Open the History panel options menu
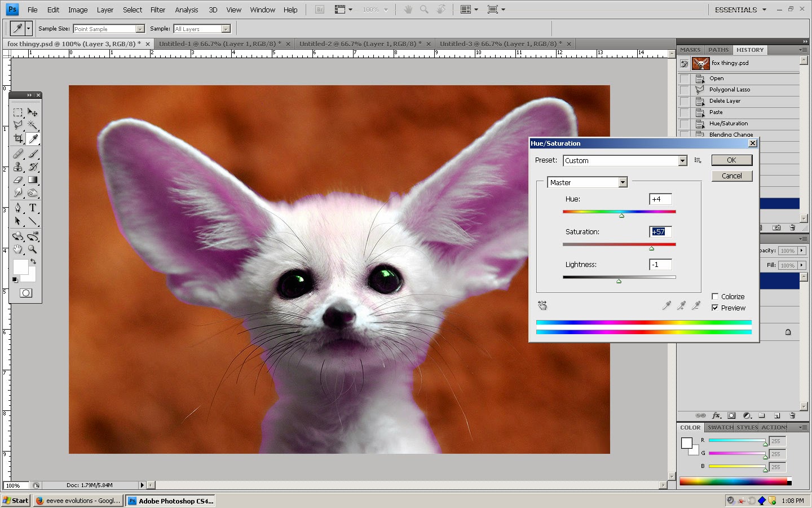This screenshot has width=812, height=508. point(803,50)
